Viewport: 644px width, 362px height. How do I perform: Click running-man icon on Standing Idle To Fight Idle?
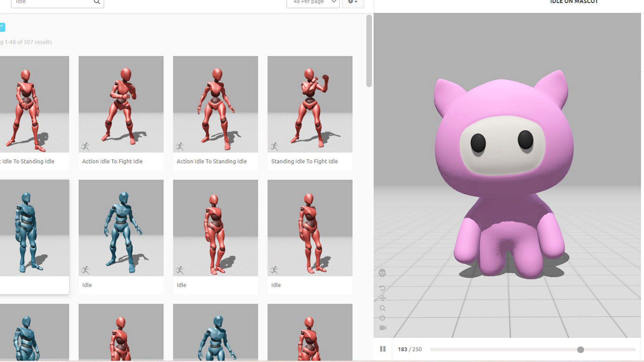274,146
